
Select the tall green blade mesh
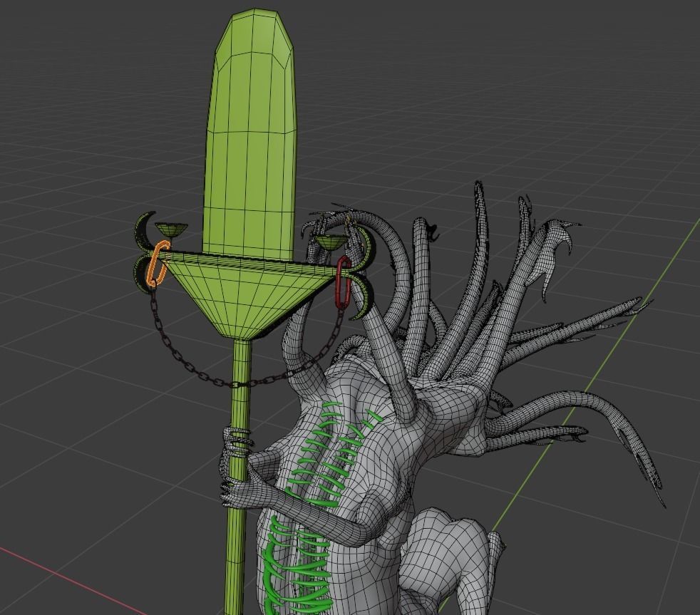coord(250,134)
